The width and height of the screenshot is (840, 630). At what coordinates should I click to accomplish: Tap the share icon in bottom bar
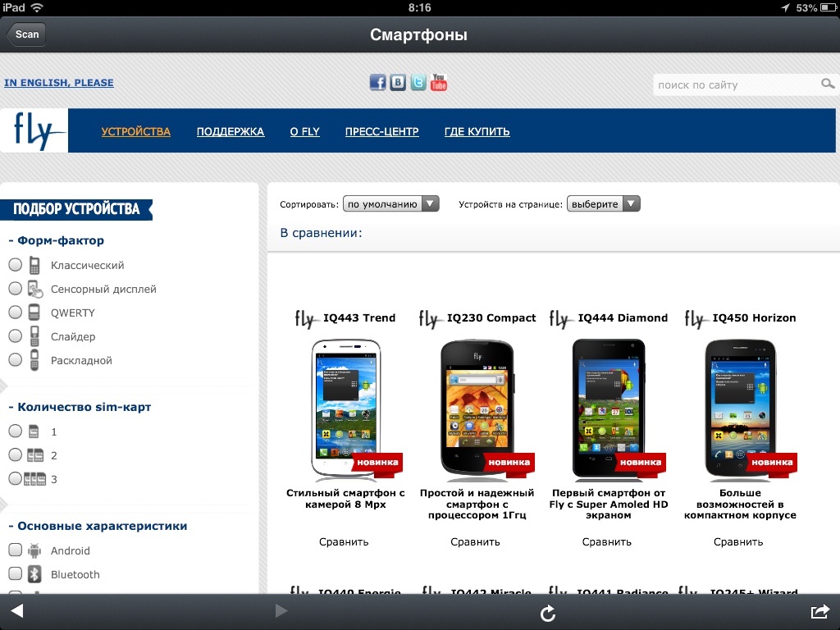coord(819,611)
